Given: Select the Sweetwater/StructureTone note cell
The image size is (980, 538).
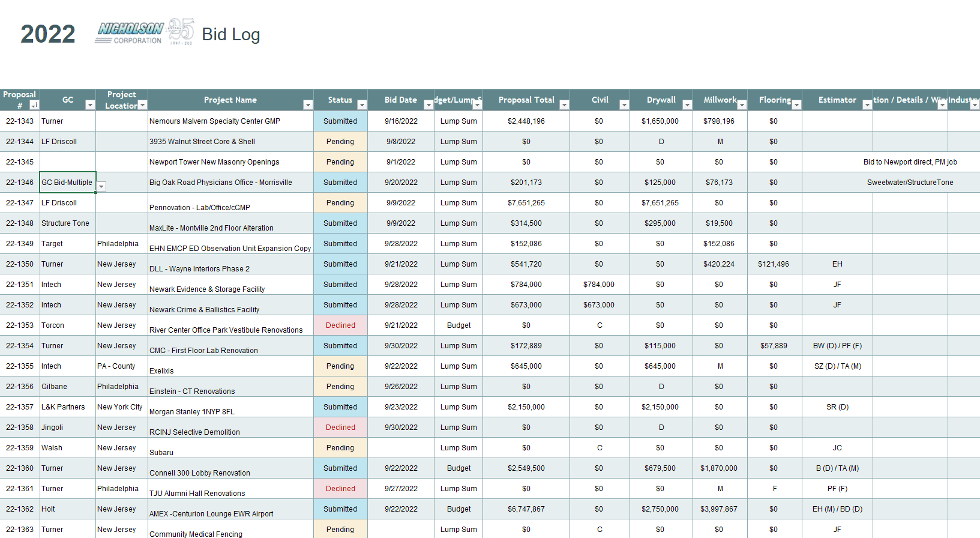Looking at the screenshot, I should tap(910, 183).
